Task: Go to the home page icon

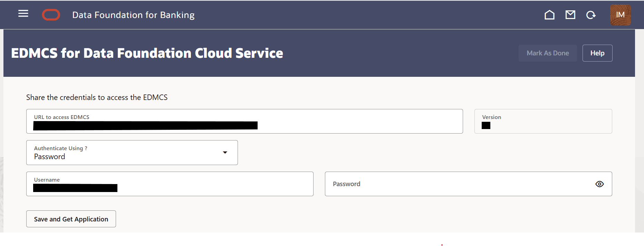Action: coord(549,15)
